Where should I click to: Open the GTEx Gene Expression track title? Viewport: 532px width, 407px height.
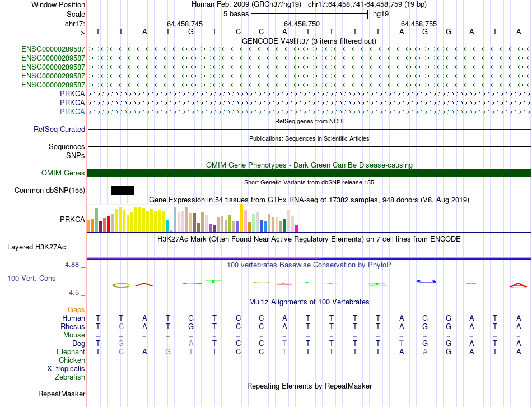[x=309, y=200]
